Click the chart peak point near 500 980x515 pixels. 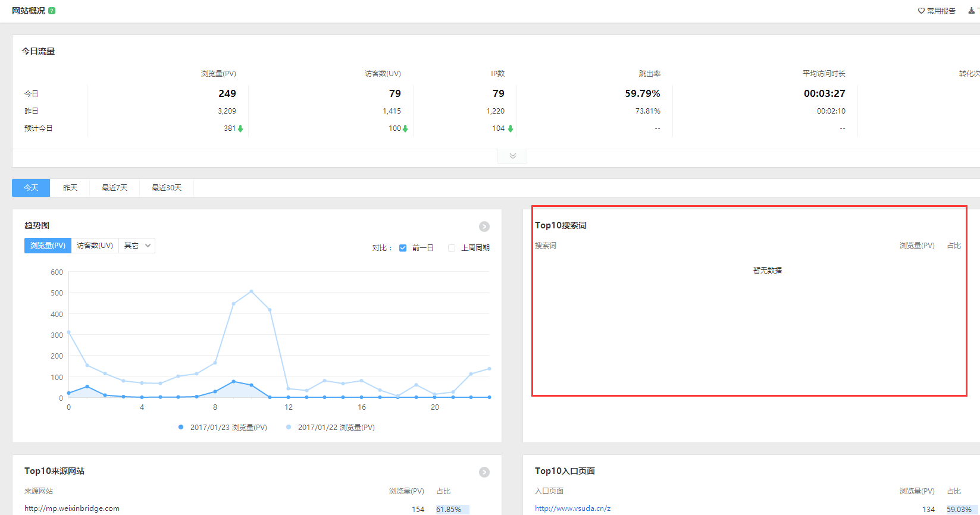(252, 291)
